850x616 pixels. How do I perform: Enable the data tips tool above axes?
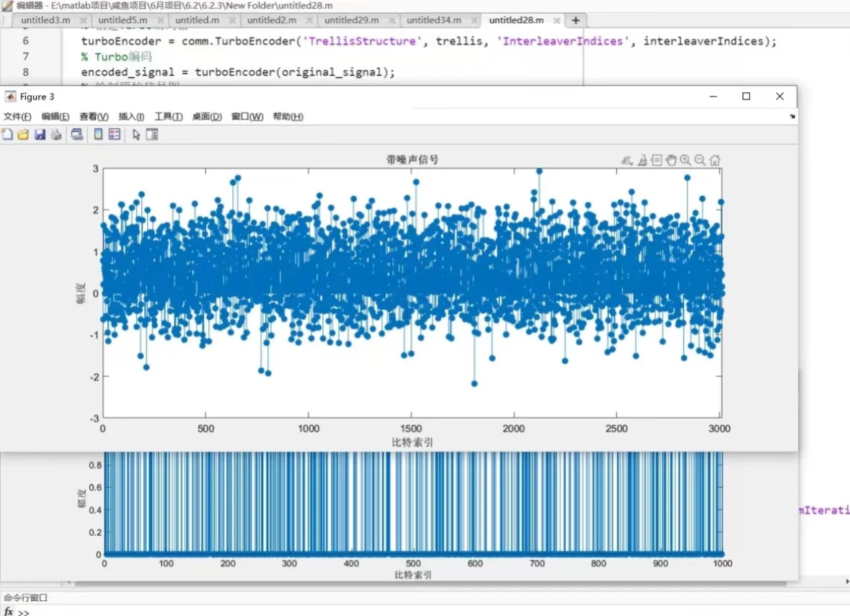(x=657, y=161)
